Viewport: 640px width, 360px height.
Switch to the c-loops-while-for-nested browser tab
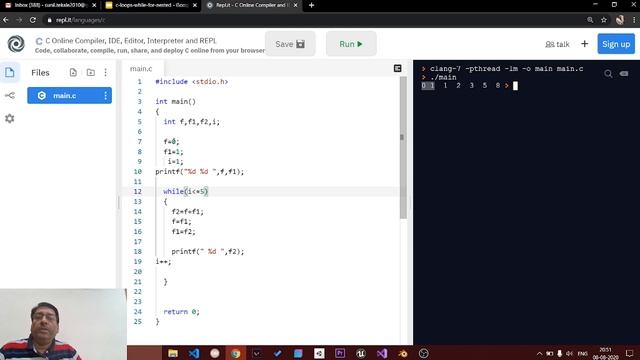[x=150, y=5]
